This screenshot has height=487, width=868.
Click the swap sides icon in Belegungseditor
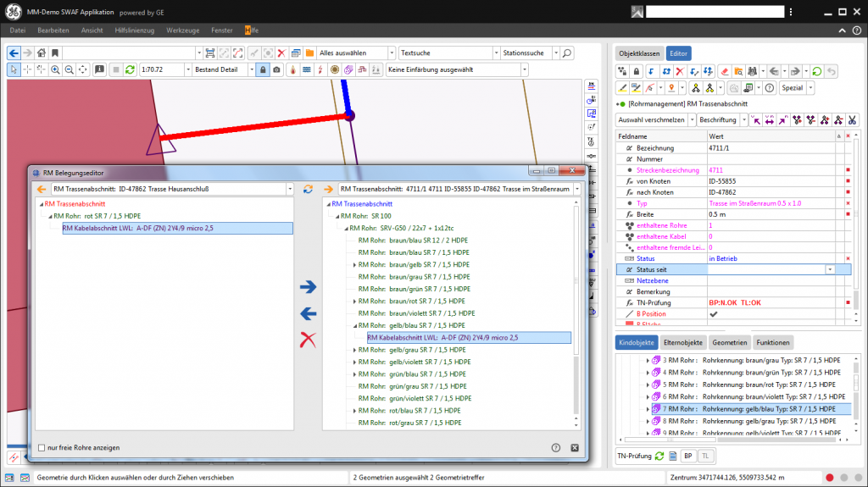(x=309, y=189)
